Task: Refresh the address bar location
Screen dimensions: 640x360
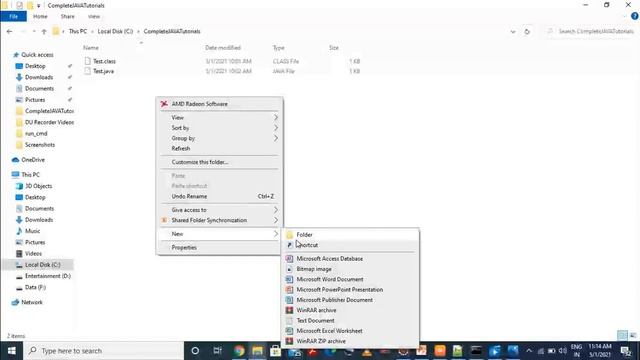Action: pos(527,31)
